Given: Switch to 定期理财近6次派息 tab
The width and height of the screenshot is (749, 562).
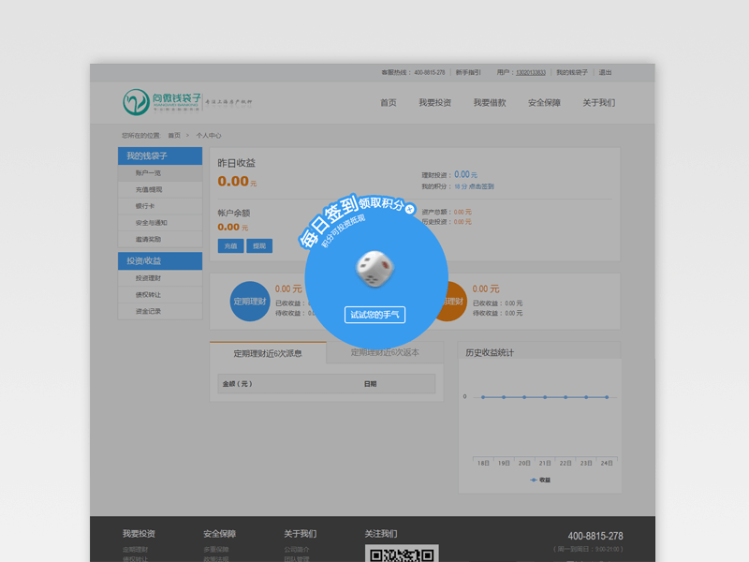Looking at the screenshot, I should [268, 353].
